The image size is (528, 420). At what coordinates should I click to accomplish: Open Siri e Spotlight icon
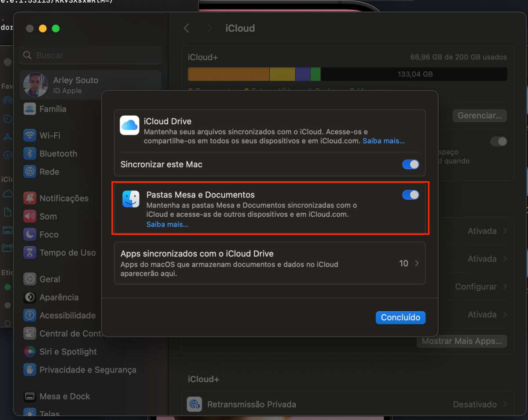click(x=29, y=351)
